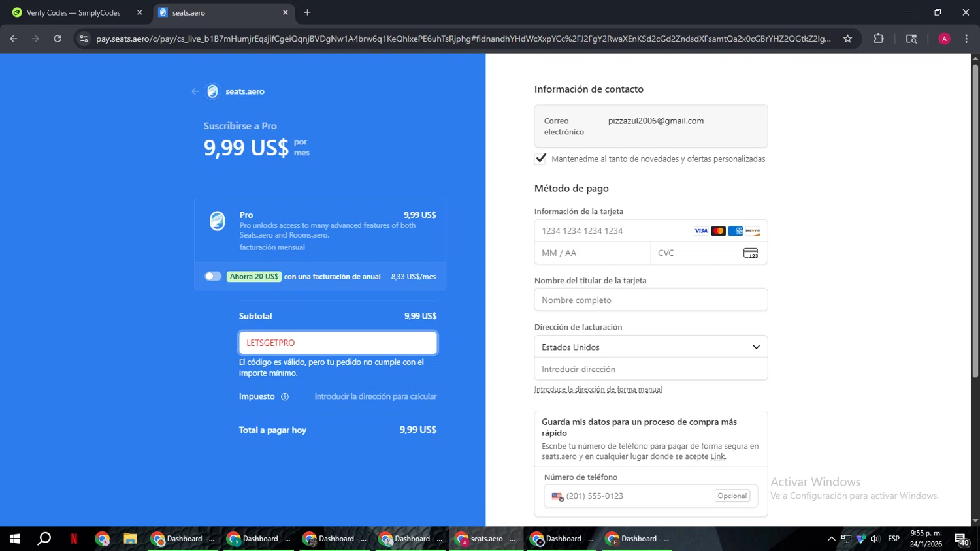Select the seats.aero browser tab
The image size is (980, 551).
[x=223, y=12]
